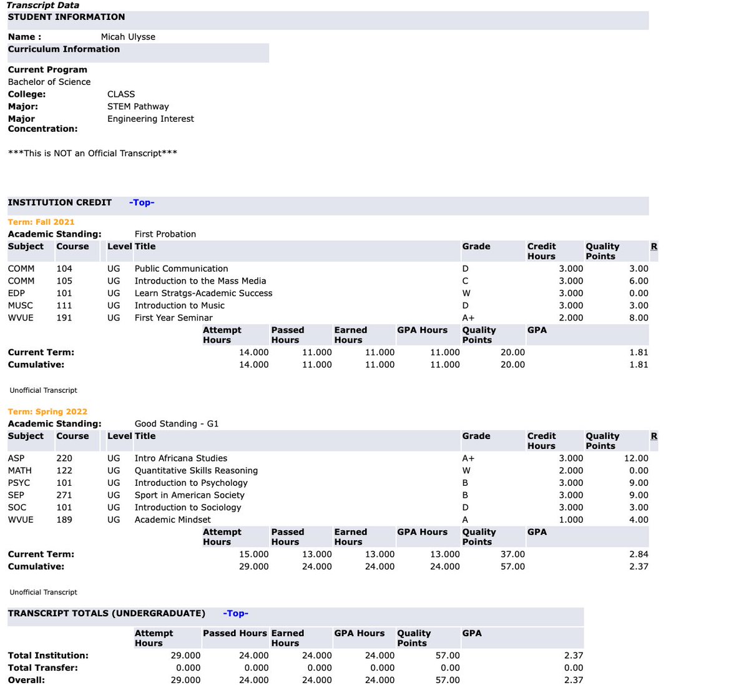Click Introduction to Music course title
This screenshot has height=700, width=749.
[180, 305]
